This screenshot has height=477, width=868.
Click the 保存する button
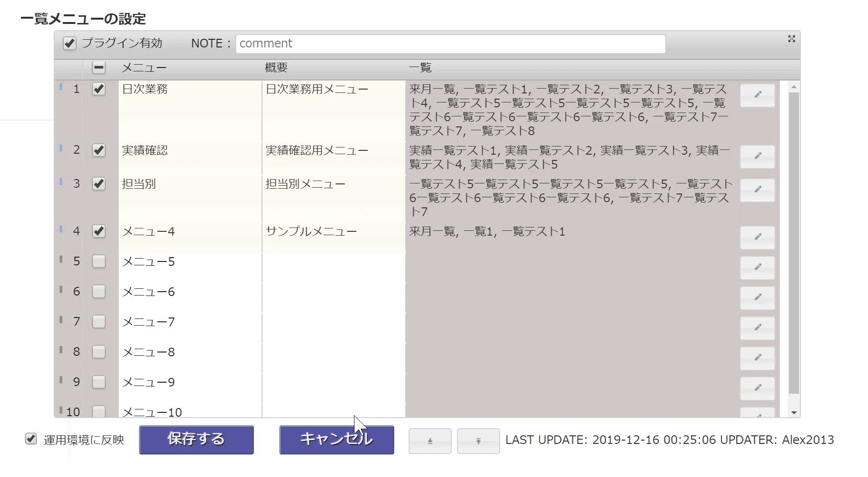[x=196, y=440]
